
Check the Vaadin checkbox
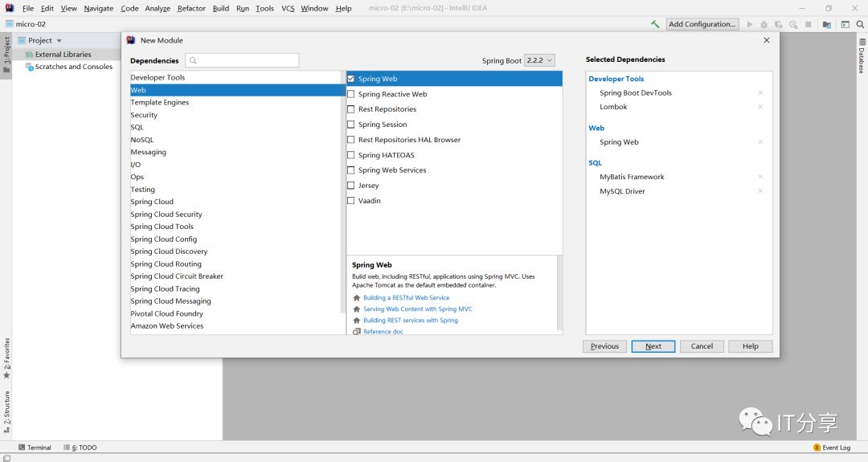tap(351, 200)
